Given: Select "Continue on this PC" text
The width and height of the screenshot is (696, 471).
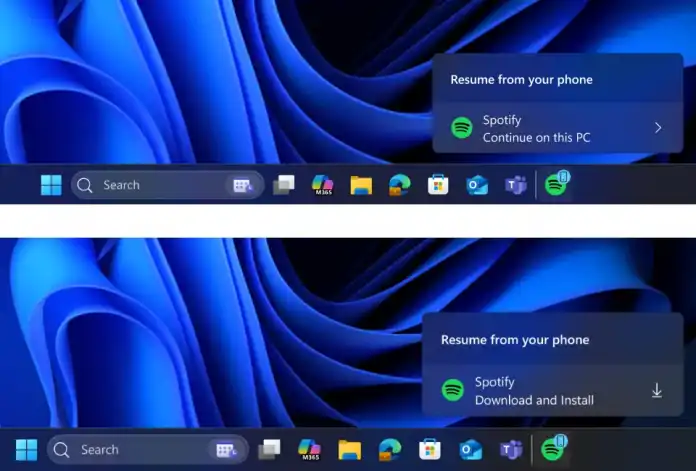Looking at the screenshot, I should [x=536, y=138].
